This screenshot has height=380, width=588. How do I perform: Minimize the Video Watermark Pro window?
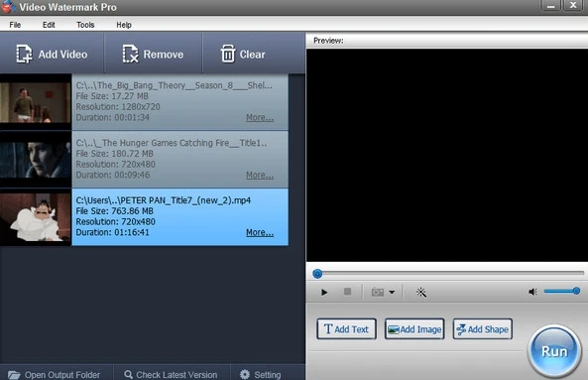pos(550,6)
